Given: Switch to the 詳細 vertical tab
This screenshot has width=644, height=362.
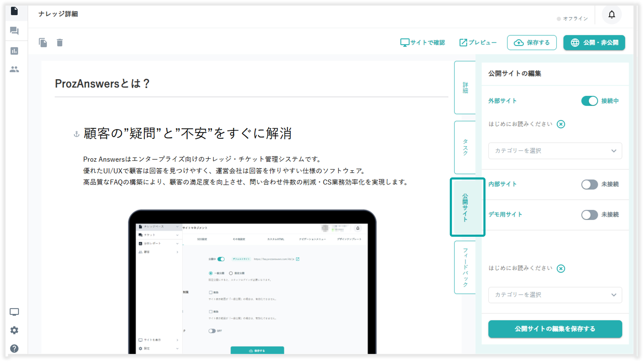Looking at the screenshot, I should (465, 88).
